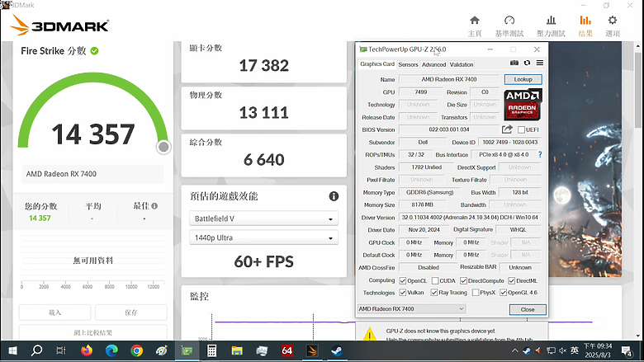Open the AIDA64 taskbar icon
The height and width of the screenshot is (362, 644).
286,350
